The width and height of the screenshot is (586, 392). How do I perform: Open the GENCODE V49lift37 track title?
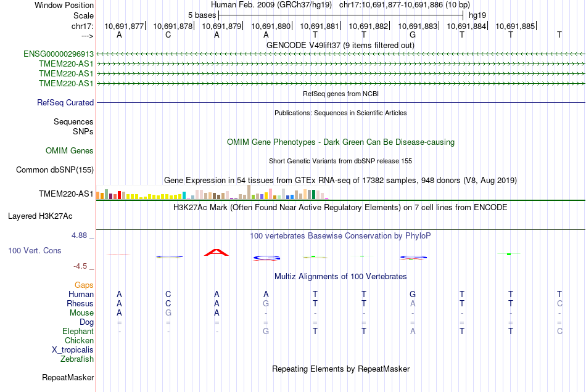tap(340, 45)
